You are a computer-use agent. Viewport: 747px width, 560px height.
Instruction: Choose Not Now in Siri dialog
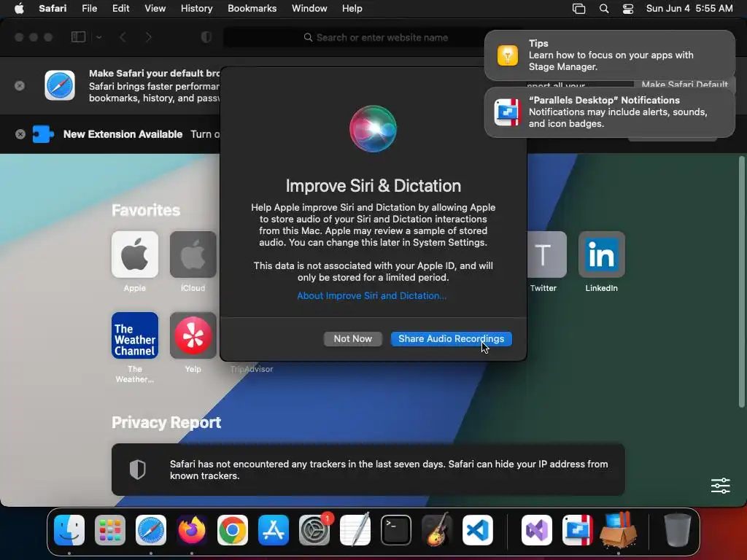tap(352, 338)
